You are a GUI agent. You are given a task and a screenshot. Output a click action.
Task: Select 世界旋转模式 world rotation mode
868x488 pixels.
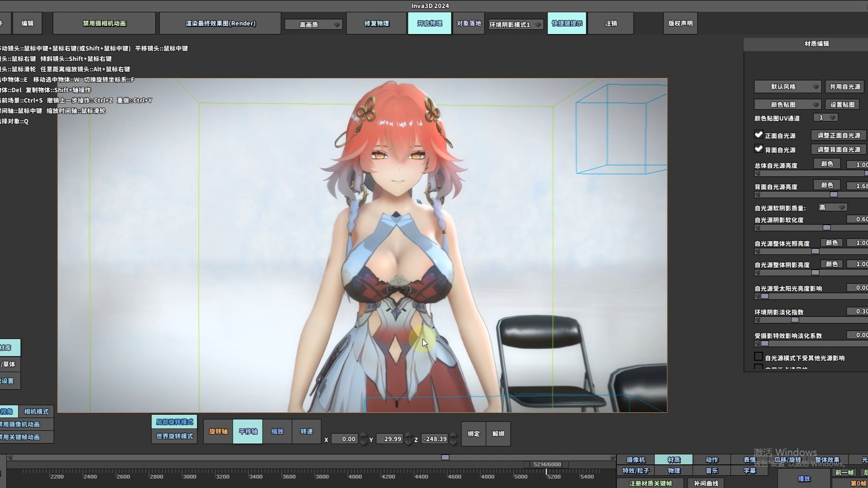(174, 436)
